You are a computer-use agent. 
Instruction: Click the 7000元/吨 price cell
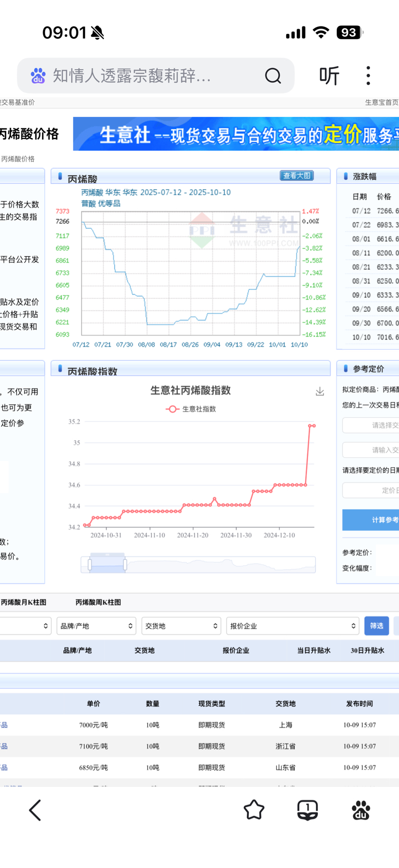click(x=94, y=725)
